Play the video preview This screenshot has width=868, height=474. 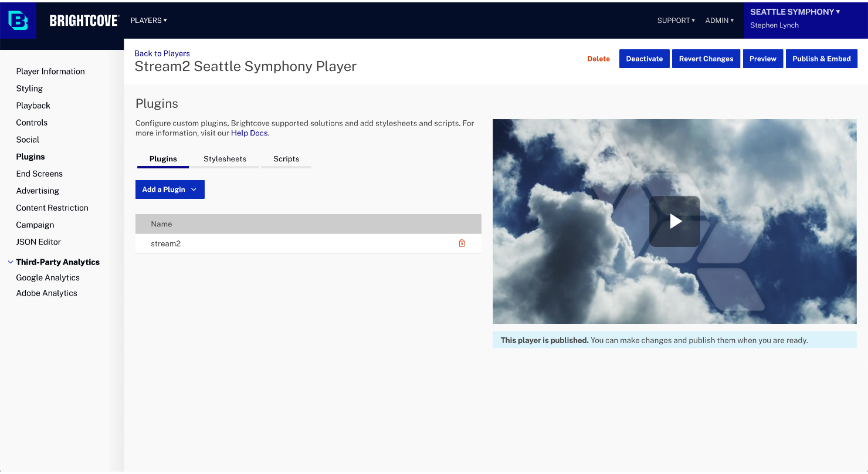pos(674,221)
